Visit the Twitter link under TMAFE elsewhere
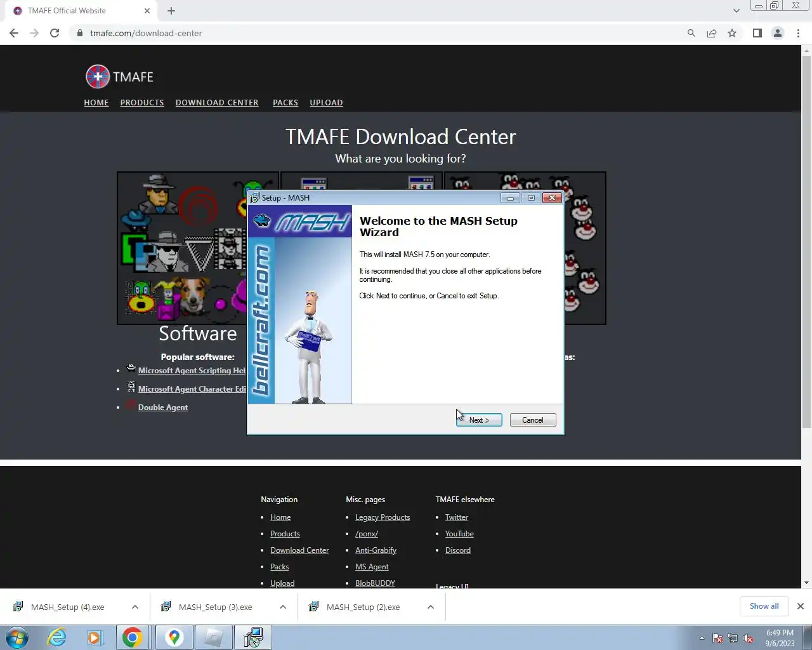812x650 pixels. (457, 517)
